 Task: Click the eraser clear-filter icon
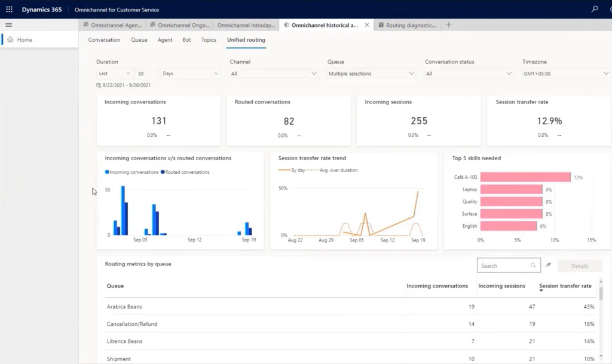[x=548, y=266]
